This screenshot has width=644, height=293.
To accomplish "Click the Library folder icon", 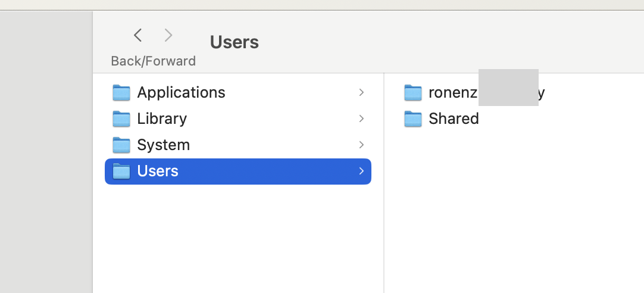I will (121, 119).
